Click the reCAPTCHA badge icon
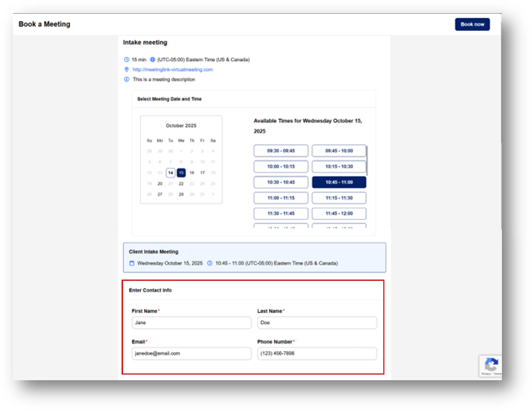This screenshot has width=532, height=412. [491, 366]
